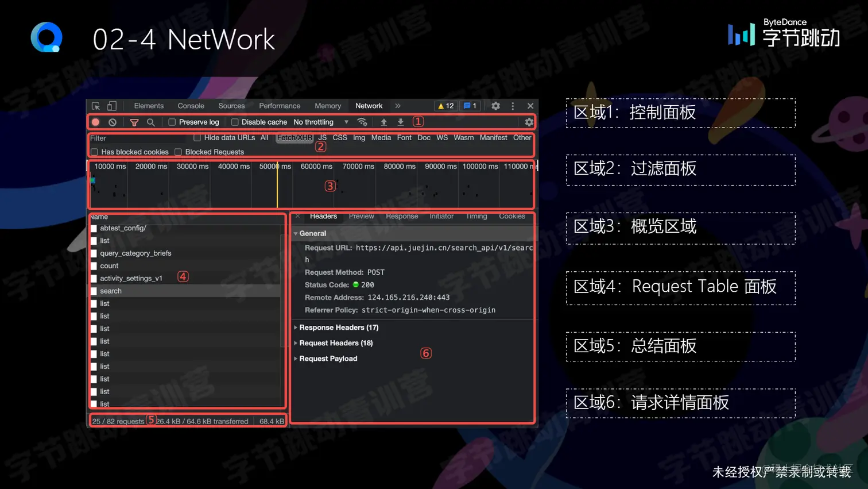The width and height of the screenshot is (868, 489).
Task: Filter requests by JS
Action: coord(322,137)
